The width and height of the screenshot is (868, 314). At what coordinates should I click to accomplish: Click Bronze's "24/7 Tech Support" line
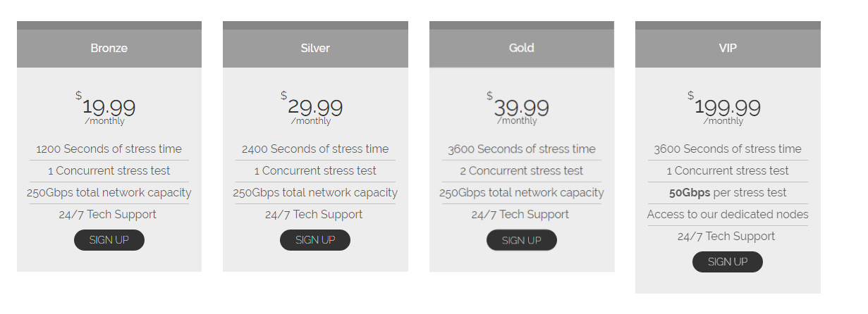(x=108, y=215)
